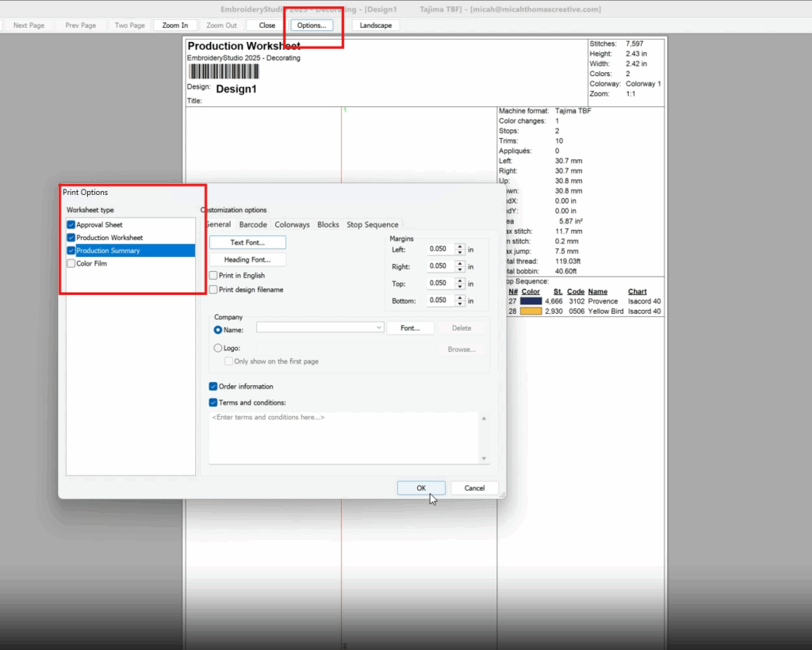Screen dimensions: 812x650
Task: Click the Text Font button
Action: point(247,243)
